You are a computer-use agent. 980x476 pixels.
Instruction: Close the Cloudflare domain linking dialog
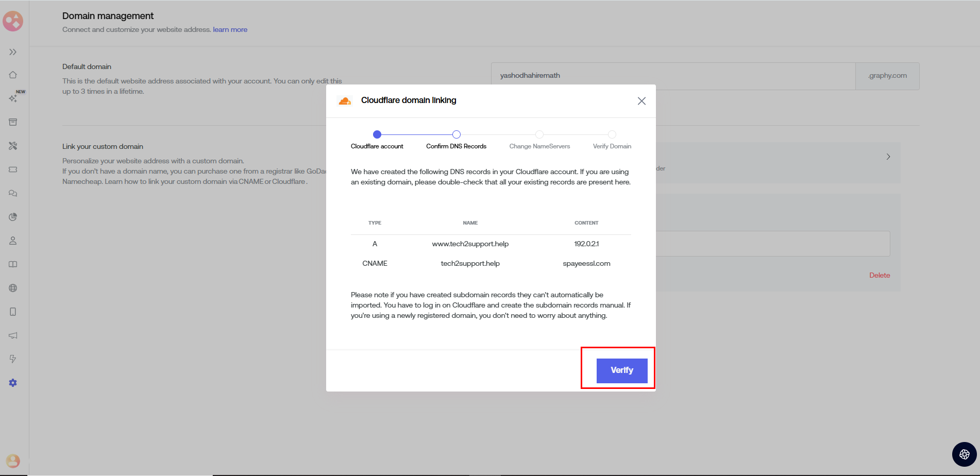641,101
